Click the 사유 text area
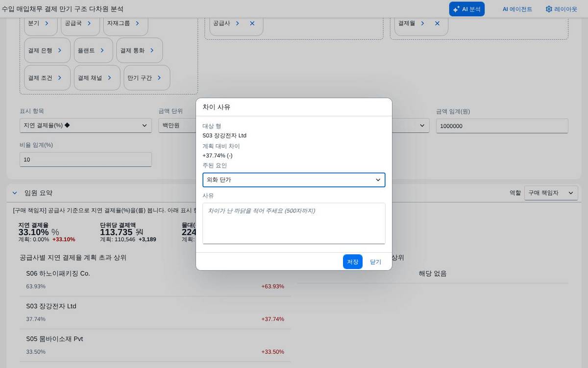This screenshot has height=368, width=588. [x=294, y=223]
